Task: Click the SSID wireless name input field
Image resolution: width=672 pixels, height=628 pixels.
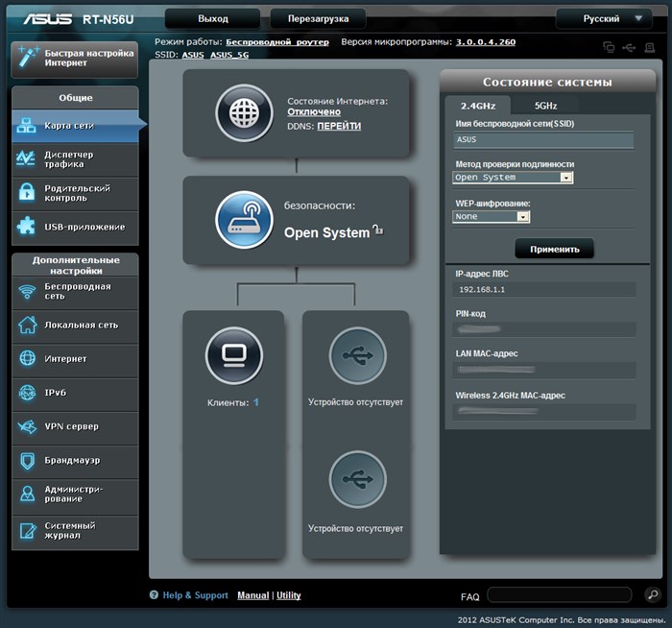Action: coord(543,140)
